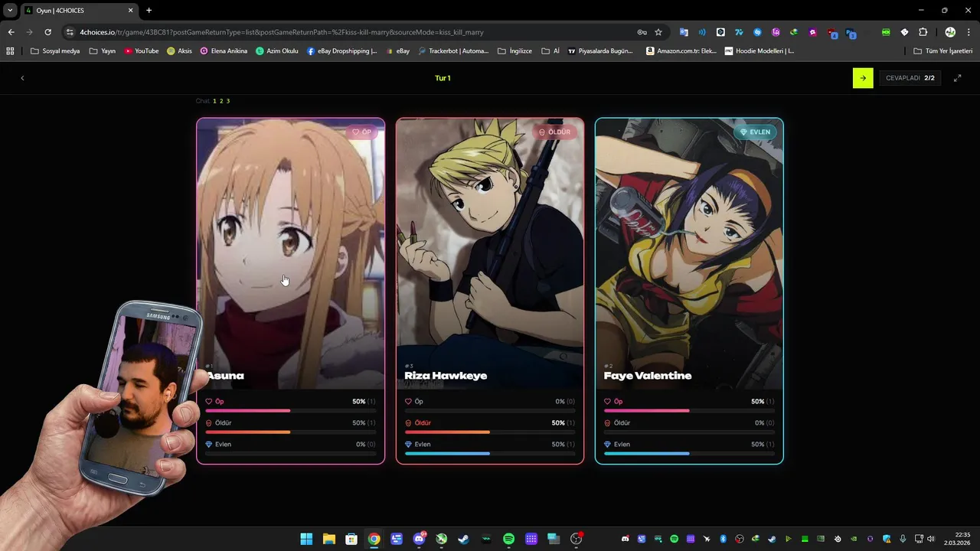This screenshot has height=551, width=980.
Task: Open the Trackerbot bookmark
Action: tap(452, 51)
